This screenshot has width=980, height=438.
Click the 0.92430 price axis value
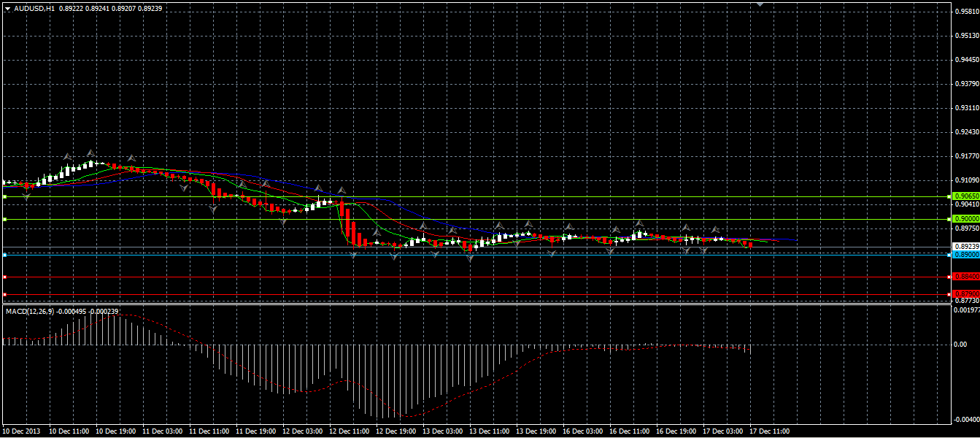coord(968,132)
